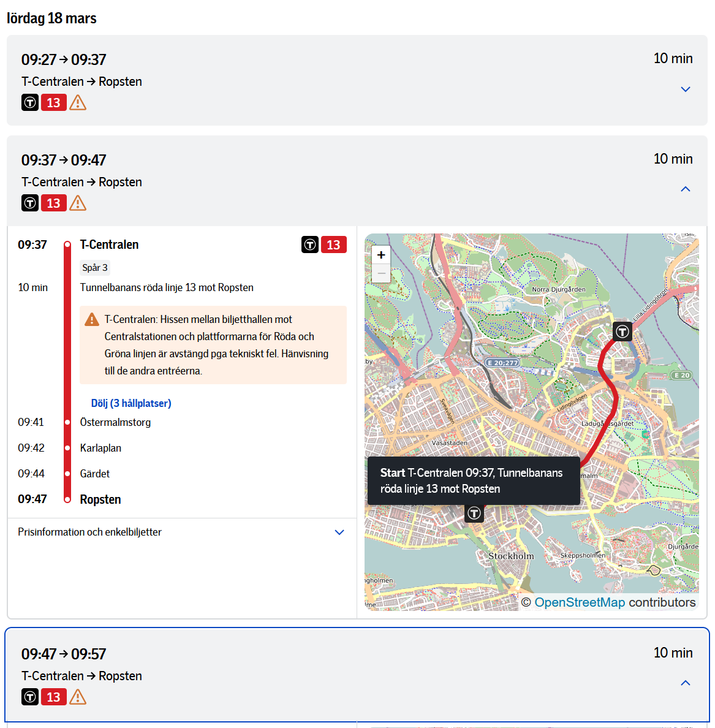Collapse the 09:47 to 09:57 trip

pyautogui.click(x=685, y=683)
